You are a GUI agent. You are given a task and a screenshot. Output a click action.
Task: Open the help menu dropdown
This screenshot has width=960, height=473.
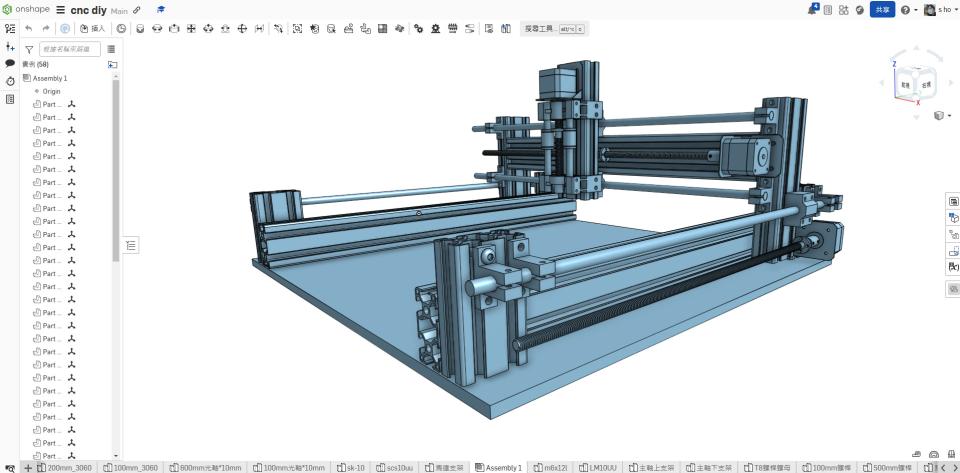tap(908, 10)
